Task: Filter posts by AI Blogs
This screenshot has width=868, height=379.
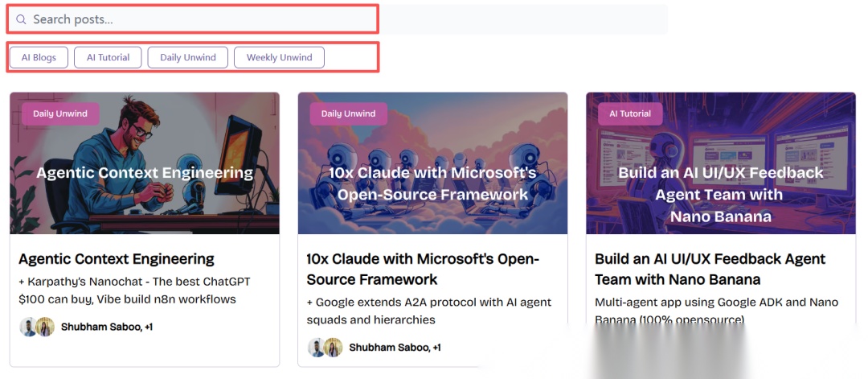Action: tap(39, 57)
